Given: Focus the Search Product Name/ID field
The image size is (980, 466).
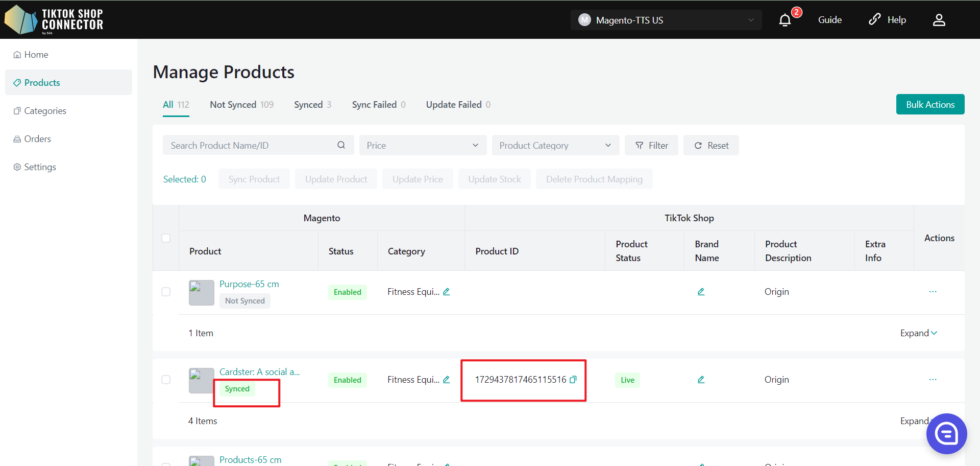Looking at the screenshot, I should [250, 145].
